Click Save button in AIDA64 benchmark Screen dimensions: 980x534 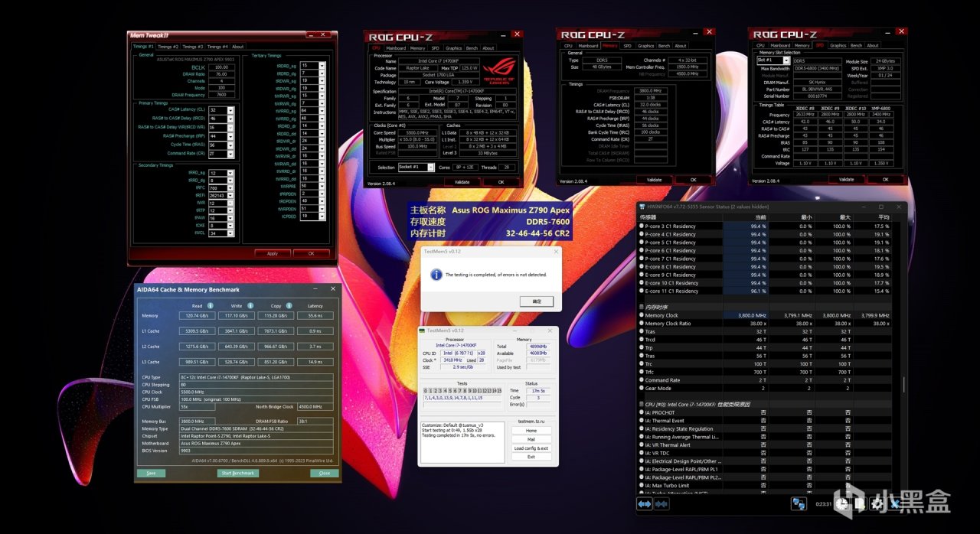pyautogui.click(x=151, y=473)
